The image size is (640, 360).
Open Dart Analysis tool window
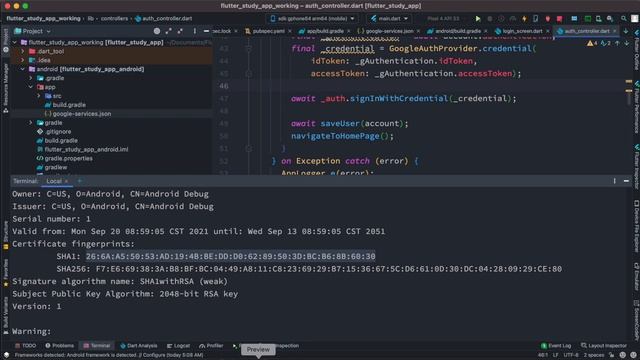[139, 346]
